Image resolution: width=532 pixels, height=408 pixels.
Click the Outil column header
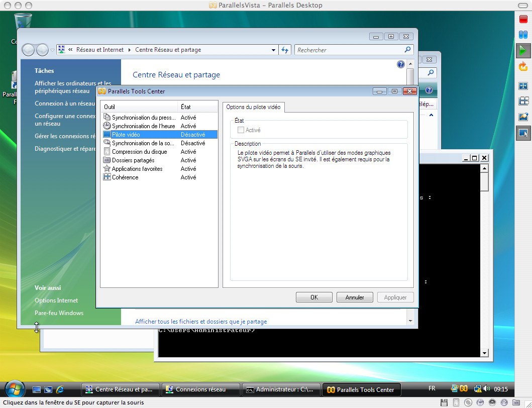139,107
